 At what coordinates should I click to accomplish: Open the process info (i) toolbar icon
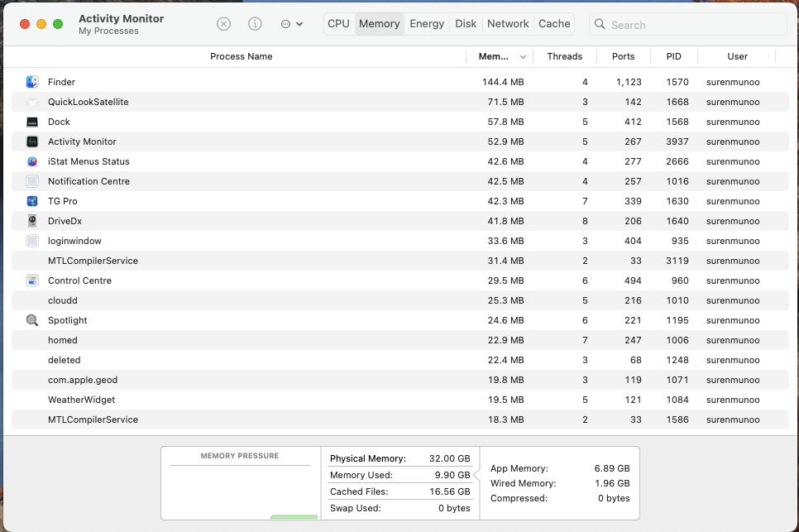pos(255,24)
